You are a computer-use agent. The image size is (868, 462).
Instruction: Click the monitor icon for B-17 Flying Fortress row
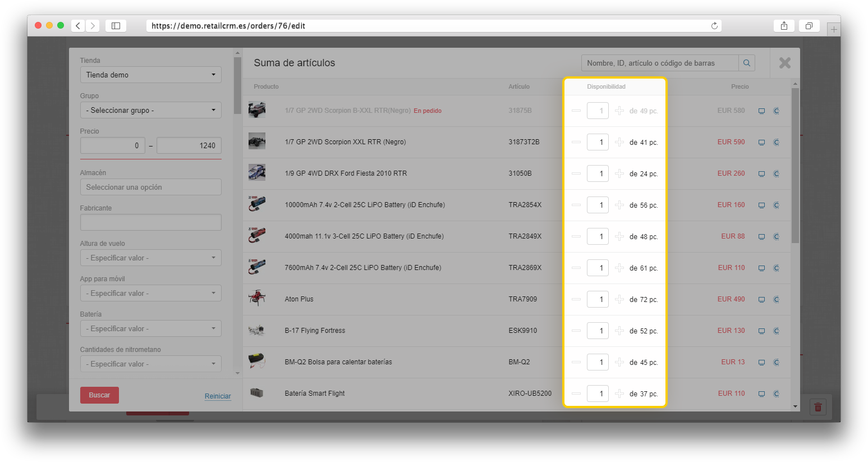coord(761,331)
